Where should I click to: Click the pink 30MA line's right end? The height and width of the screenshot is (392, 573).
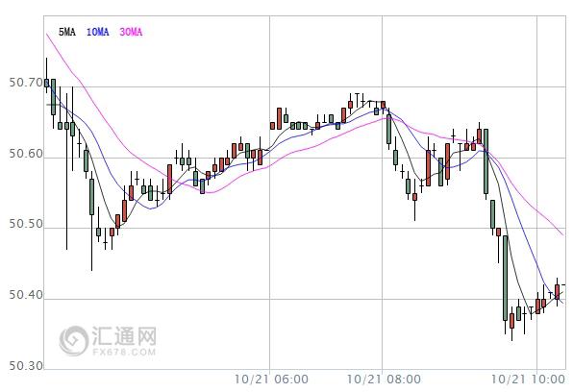click(562, 234)
